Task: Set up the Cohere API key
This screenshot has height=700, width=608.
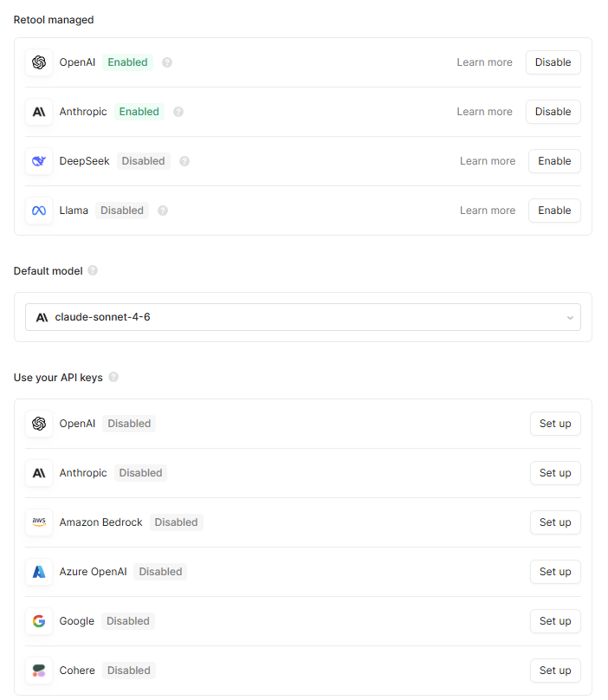Action: pos(555,671)
